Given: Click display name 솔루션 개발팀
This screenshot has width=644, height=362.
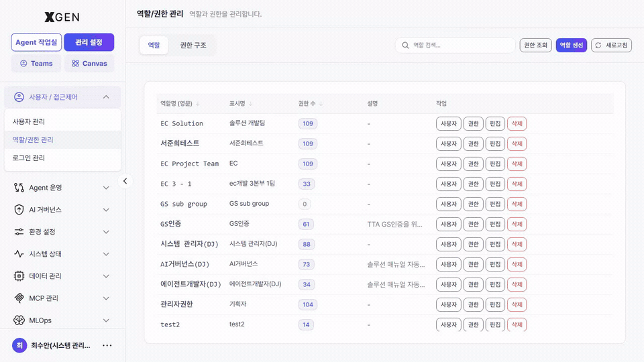Looking at the screenshot, I should [247, 123].
